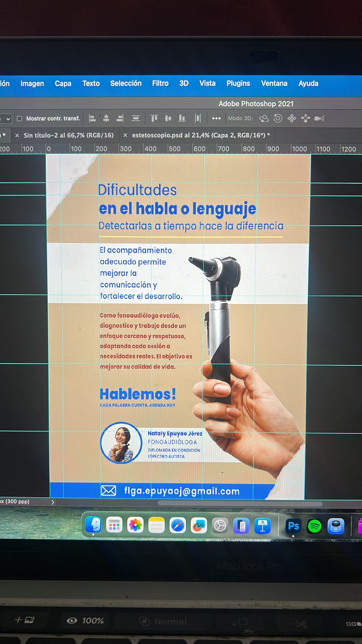Switch to the Sin título-2 document tab
Viewport: 362px width, 644px height.
click(x=68, y=135)
